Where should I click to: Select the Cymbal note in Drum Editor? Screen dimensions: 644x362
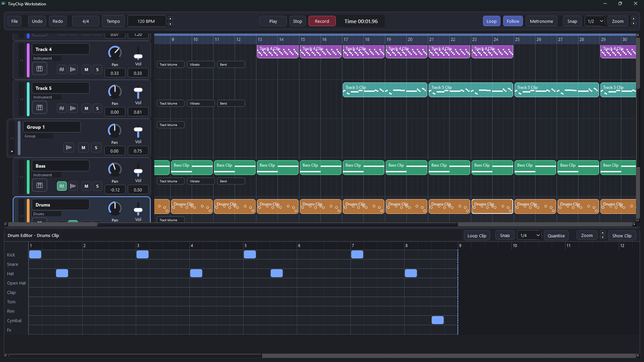[438, 320]
